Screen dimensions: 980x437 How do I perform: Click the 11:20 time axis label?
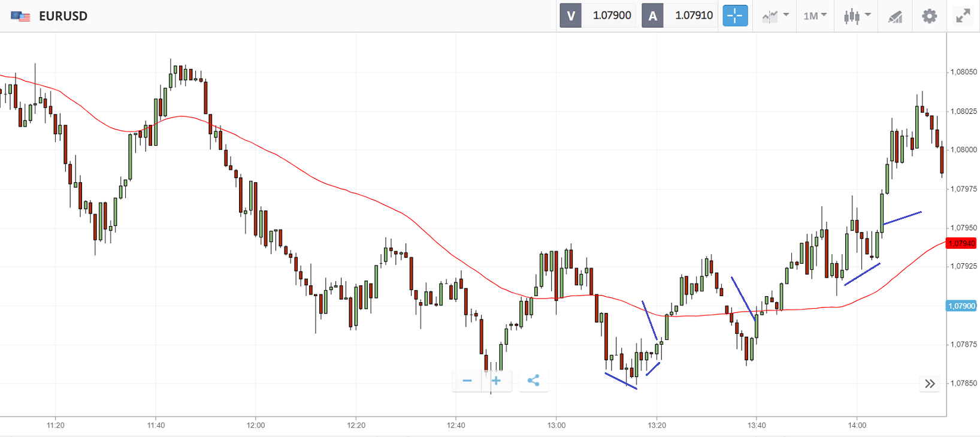point(56,426)
